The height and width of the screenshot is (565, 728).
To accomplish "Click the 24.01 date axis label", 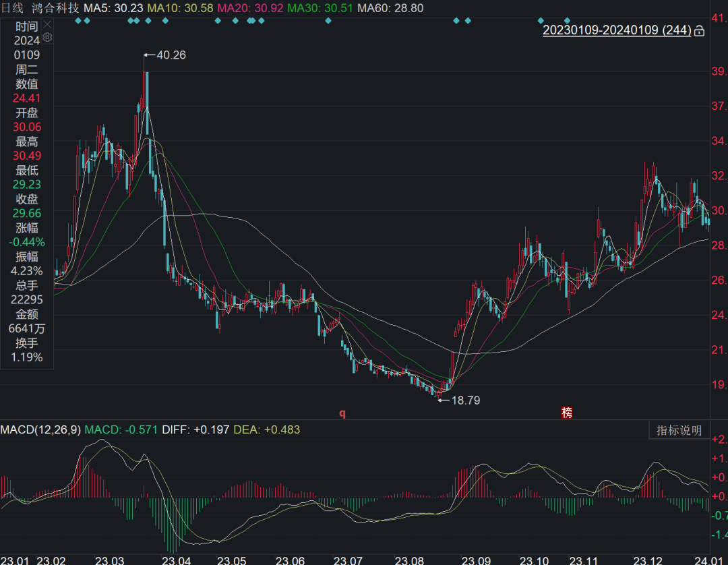I will (708, 560).
